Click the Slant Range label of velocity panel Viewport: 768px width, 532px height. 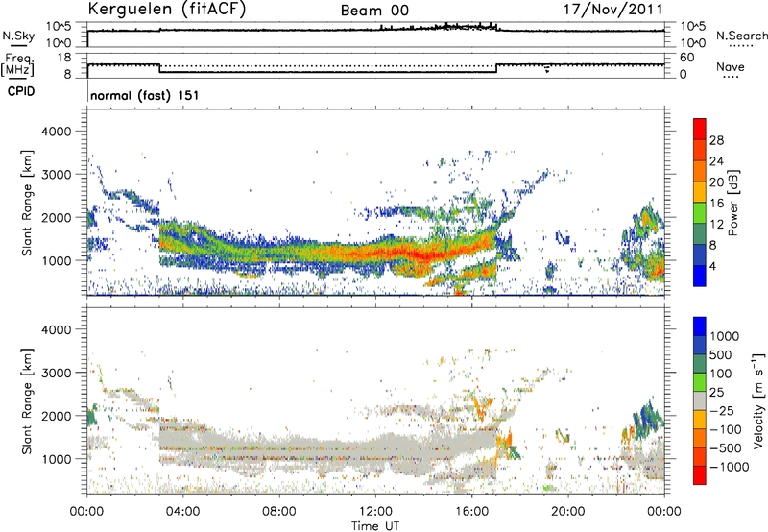[x=27, y=400]
